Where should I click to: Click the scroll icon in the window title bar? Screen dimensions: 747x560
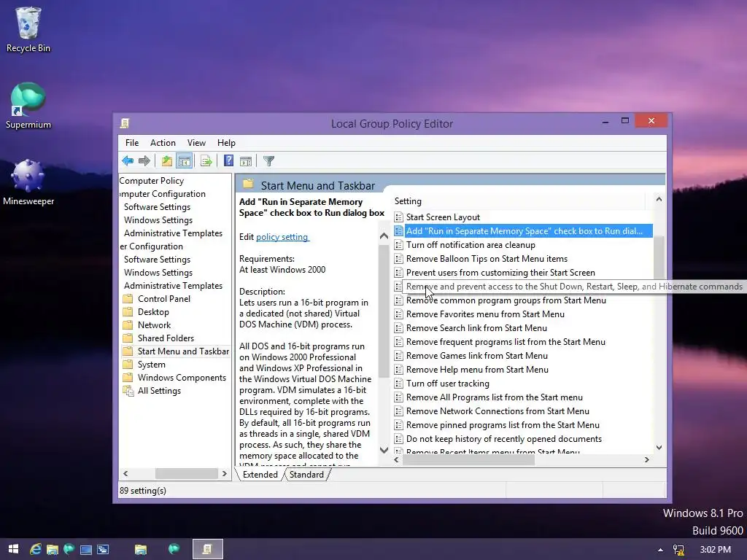(125, 123)
